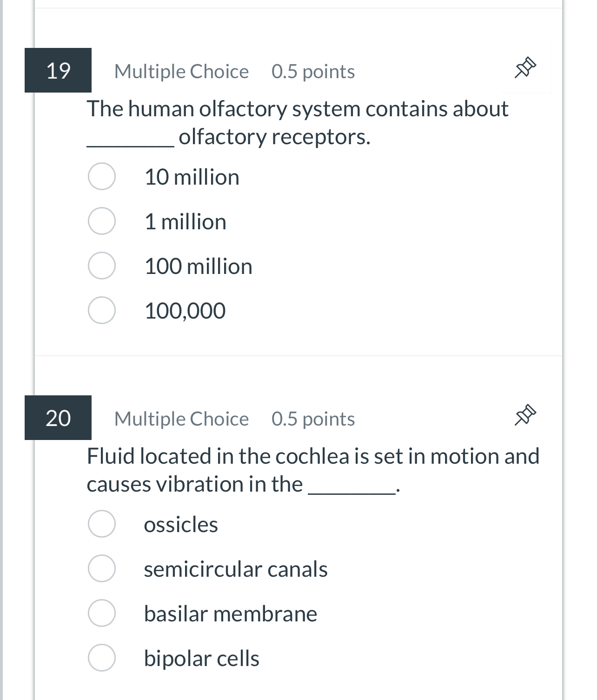Pin question 20 using its pushpin icon
The width and height of the screenshot is (597, 700).
pyautogui.click(x=525, y=414)
